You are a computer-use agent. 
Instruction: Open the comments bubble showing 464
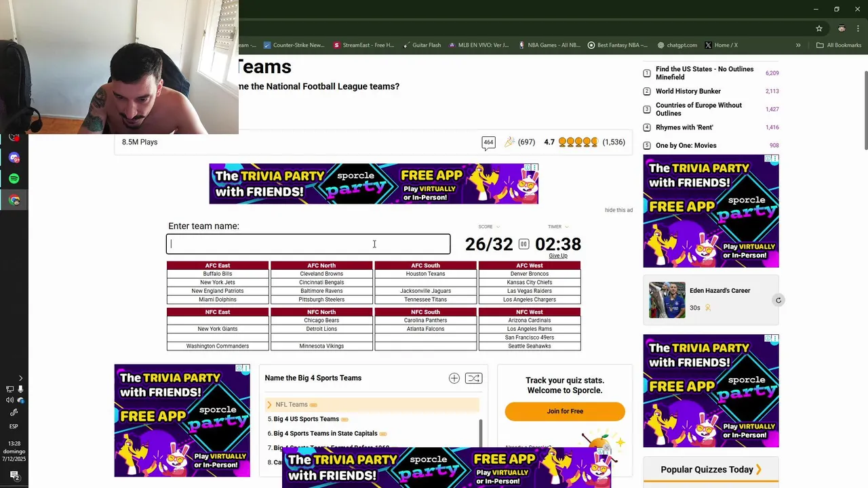(x=488, y=142)
